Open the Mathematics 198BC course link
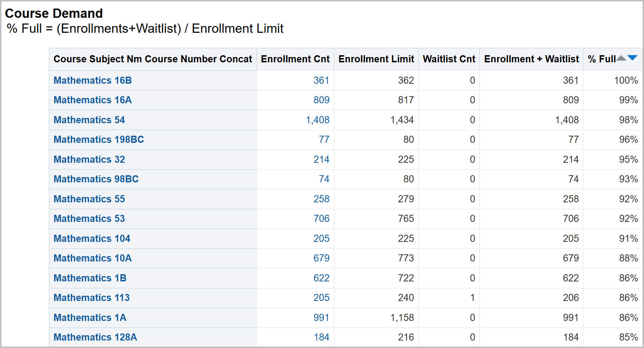The height and width of the screenshot is (348, 644). pos(99,139)
